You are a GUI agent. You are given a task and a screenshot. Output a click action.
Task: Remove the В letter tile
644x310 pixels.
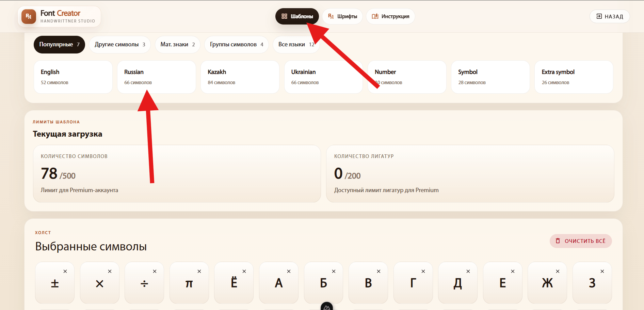pos(379,272)
